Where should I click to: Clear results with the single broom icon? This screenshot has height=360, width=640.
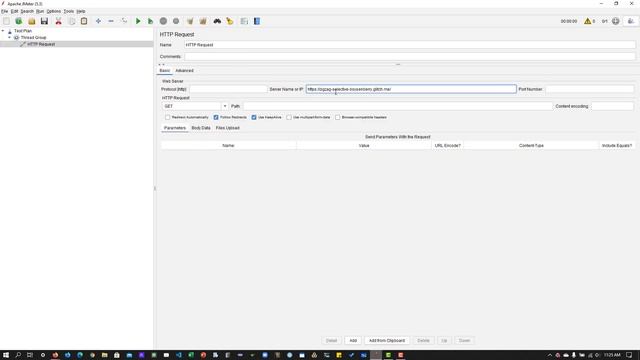(190, 21)
